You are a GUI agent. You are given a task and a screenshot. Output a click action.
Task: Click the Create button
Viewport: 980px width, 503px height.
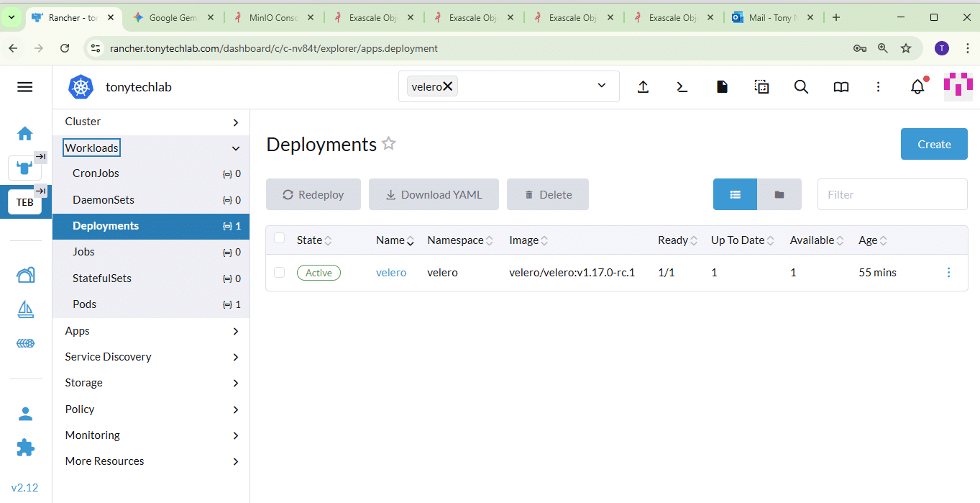[x=933, y=144]
